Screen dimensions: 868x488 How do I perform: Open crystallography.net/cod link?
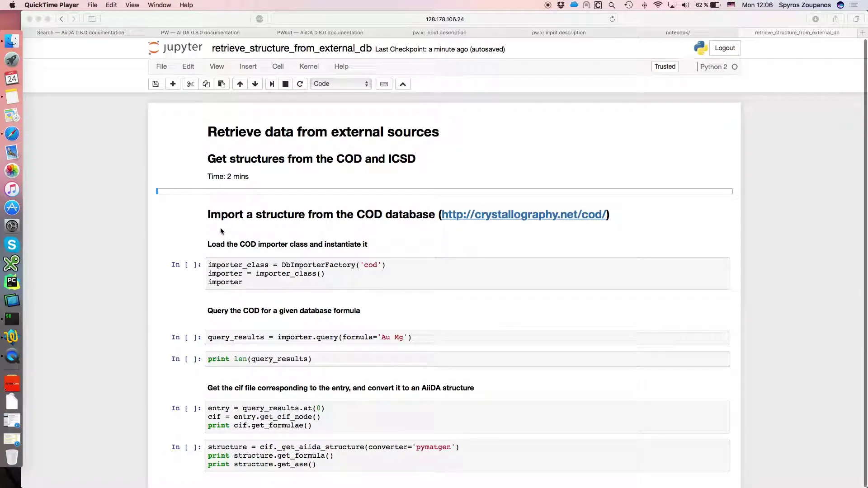(524, 214)
